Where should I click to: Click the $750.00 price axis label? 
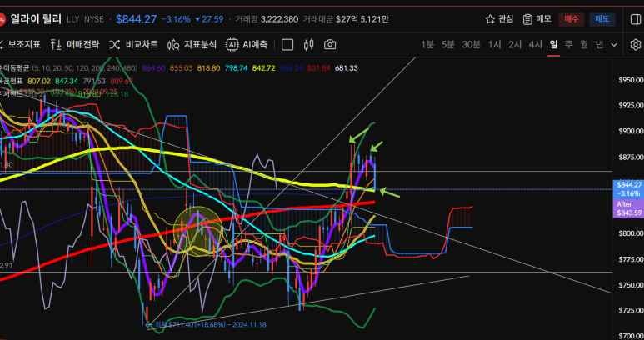pos(631,284)
